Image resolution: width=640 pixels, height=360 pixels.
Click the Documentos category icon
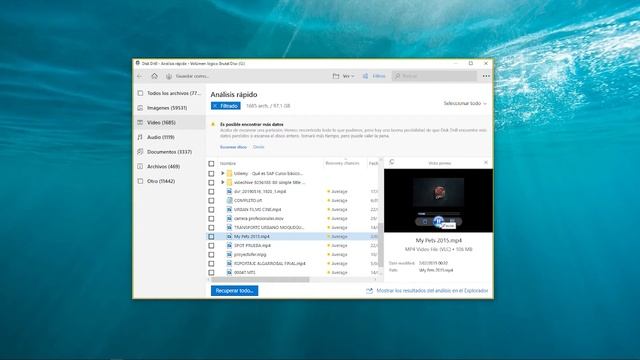tap(140, 152)
